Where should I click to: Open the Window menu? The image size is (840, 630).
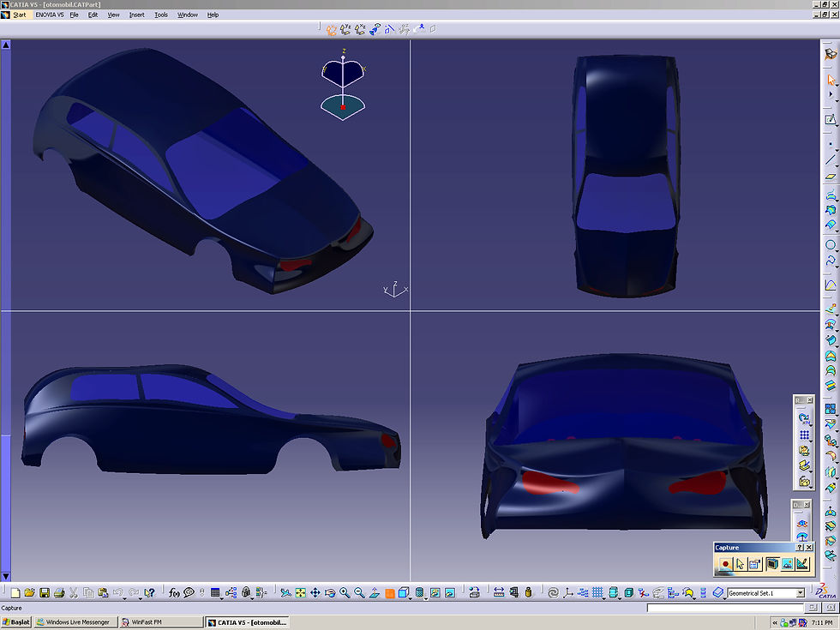click(188, 15)
